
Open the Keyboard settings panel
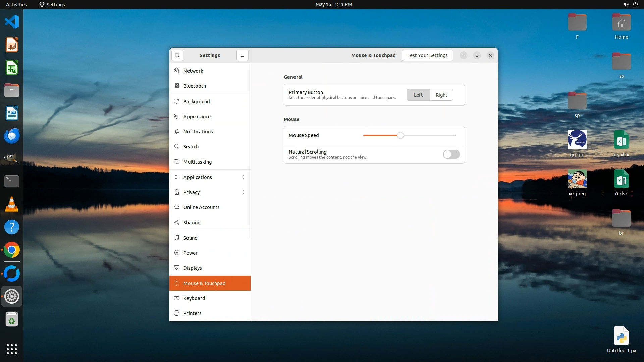pos(194,298)
